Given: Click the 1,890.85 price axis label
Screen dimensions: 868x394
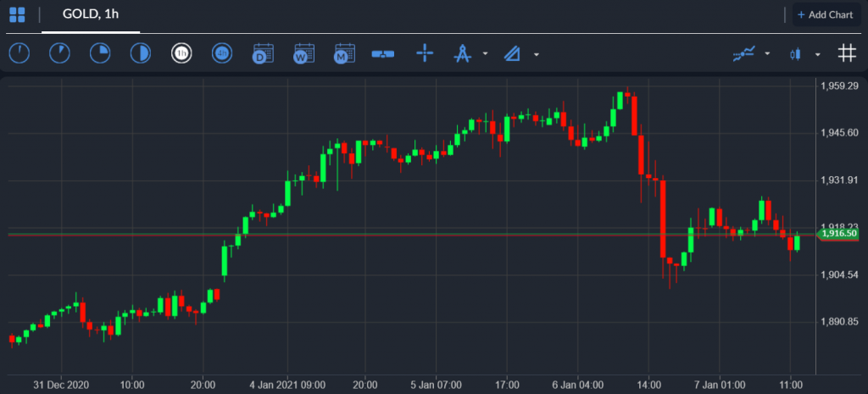Looking at the screenshot, I should [x=840, y=322].
